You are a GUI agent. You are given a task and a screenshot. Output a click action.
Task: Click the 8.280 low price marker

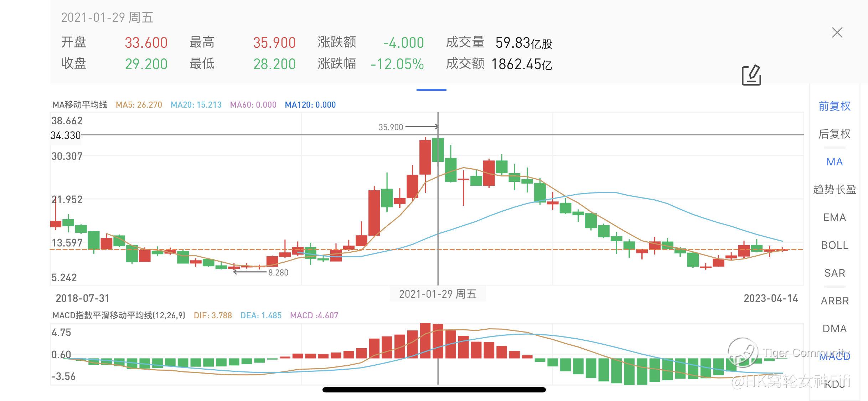point(278,273)
